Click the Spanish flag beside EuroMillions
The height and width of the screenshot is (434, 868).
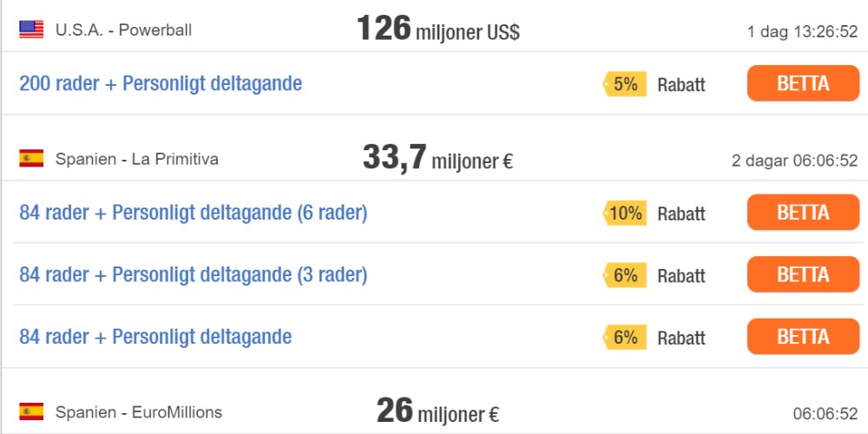[x=31, y=411]
